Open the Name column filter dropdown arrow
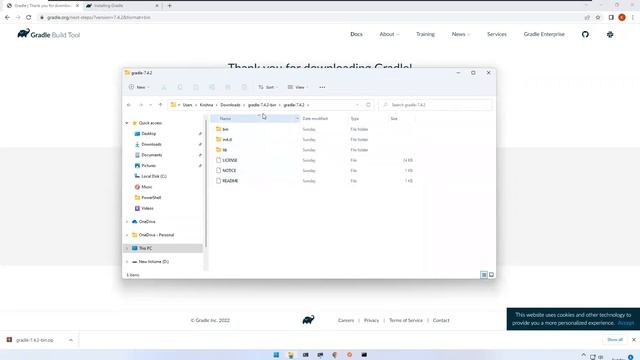This screenshot has height=360, width=640. point(297,118)
